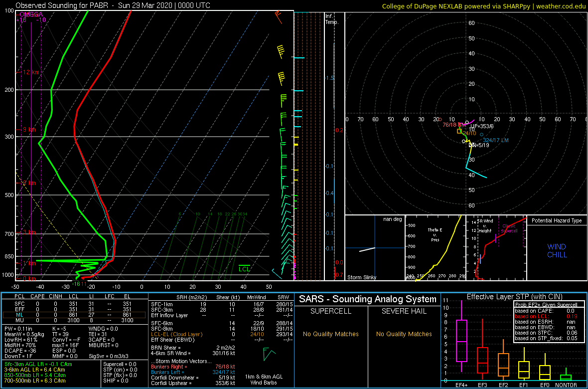This screenshot has height=389, width=588.
Task: Click the orange 24/10 hodograph label
Action: 469,133
